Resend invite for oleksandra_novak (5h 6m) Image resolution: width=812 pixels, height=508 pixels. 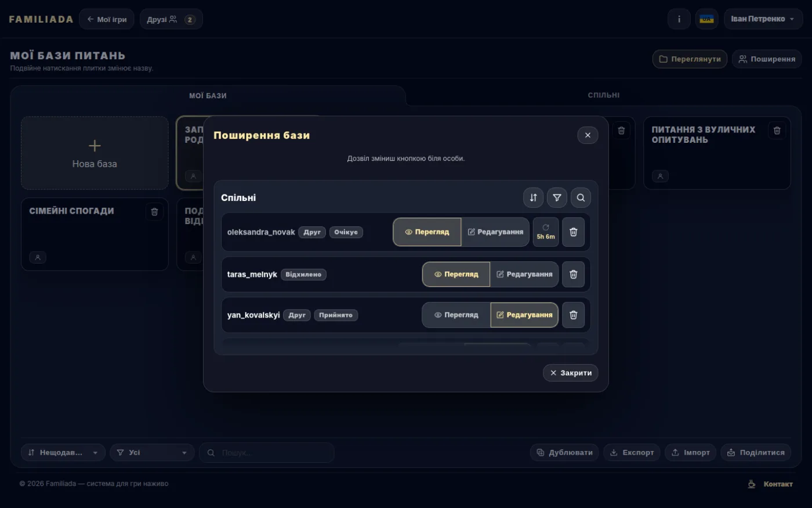tap(546, 232)
